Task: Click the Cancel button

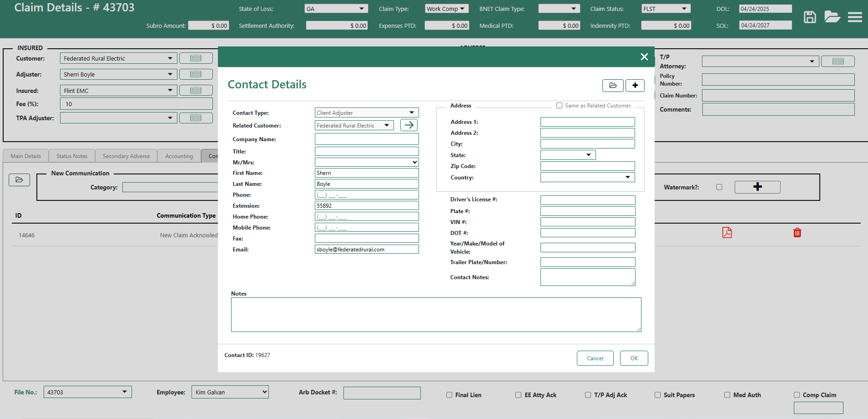Action: [595, 358]
